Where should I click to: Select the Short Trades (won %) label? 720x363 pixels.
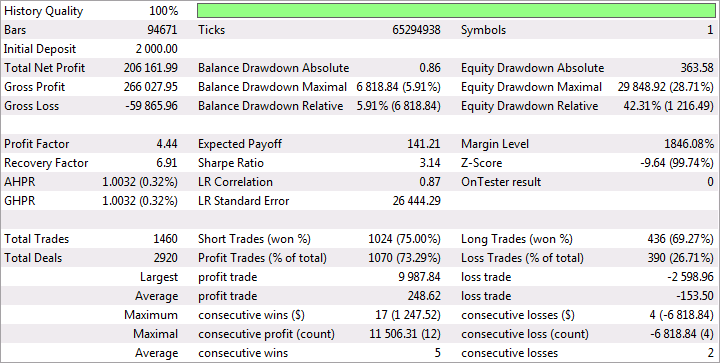(254, 239)
